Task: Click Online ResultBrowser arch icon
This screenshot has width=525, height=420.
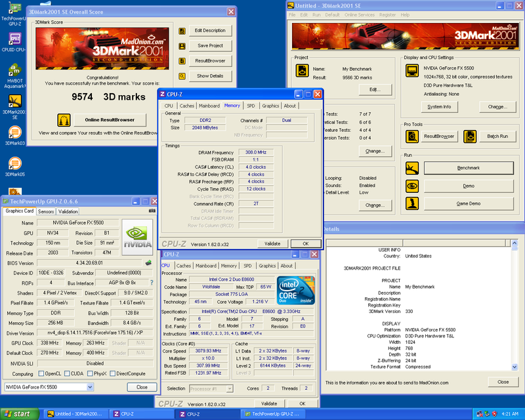Action: (x=64, y=120)
